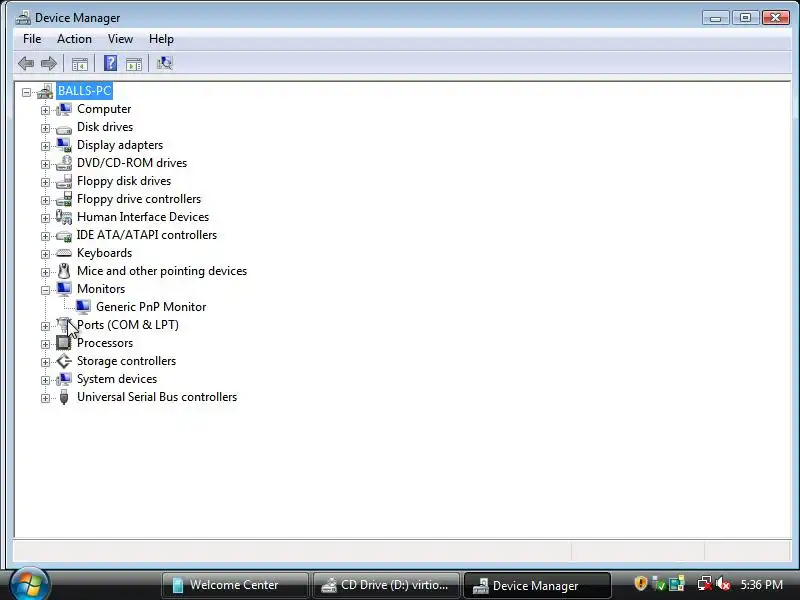Viewport: 800px width, 600px height.
Task: Maximize the Device Manager window
Action: coord(745,18)
